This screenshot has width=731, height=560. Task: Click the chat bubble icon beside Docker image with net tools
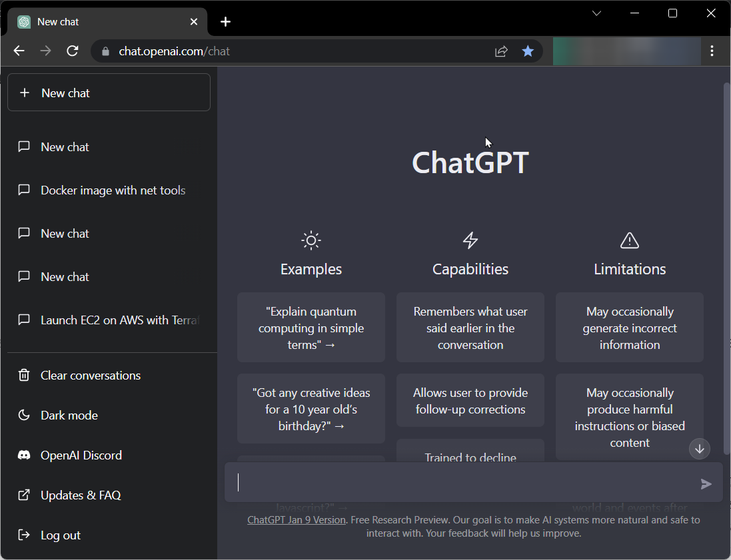point(24,190)
